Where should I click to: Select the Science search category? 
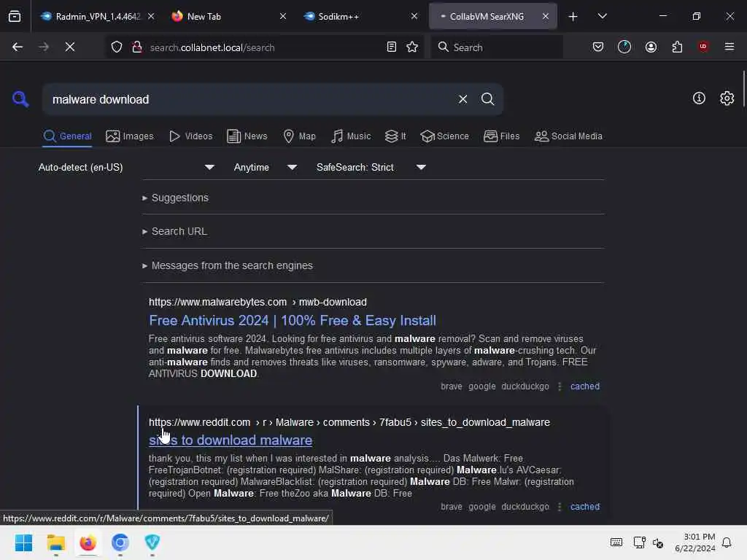click(x=444, y=136)
